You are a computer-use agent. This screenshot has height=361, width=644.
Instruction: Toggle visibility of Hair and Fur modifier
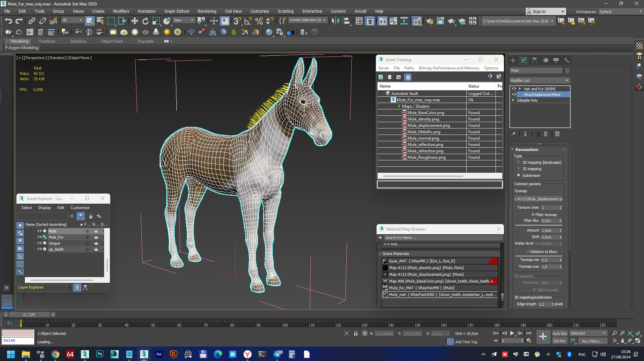coord(514,89)
